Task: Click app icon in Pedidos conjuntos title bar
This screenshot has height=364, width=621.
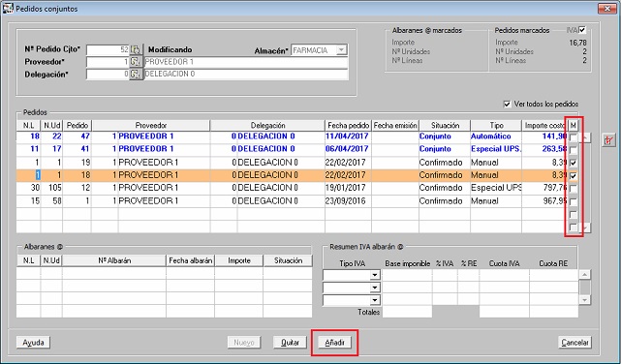Action: (8, 9)
